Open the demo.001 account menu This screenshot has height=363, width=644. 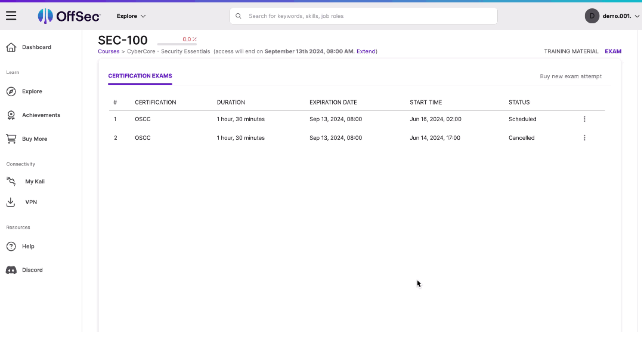614,16
